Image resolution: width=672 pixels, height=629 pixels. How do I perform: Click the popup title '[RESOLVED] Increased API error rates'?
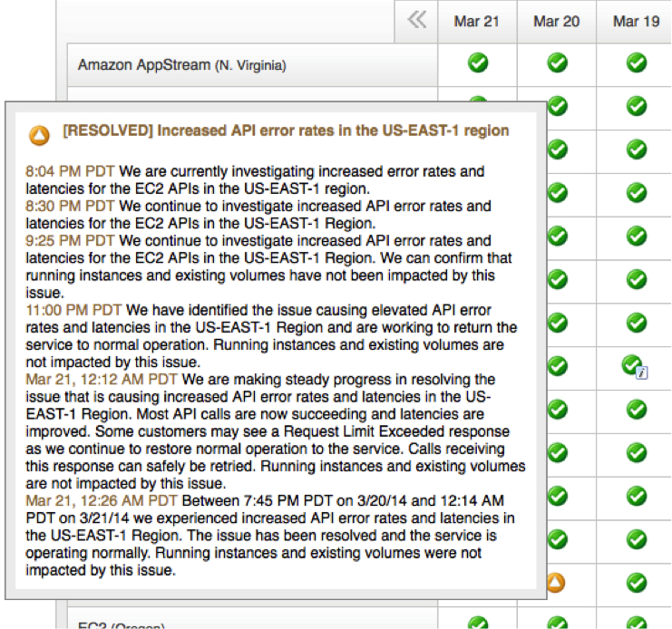tap(286, 131)
